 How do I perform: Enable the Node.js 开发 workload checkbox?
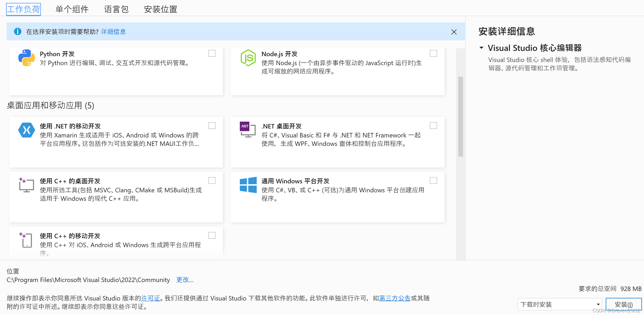coord(433,53)
